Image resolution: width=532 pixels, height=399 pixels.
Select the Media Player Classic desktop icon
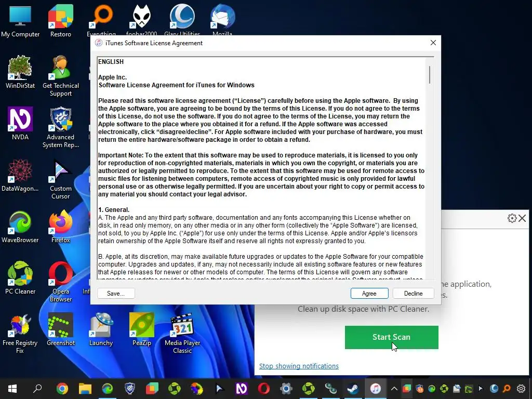[x=182, y=334]
